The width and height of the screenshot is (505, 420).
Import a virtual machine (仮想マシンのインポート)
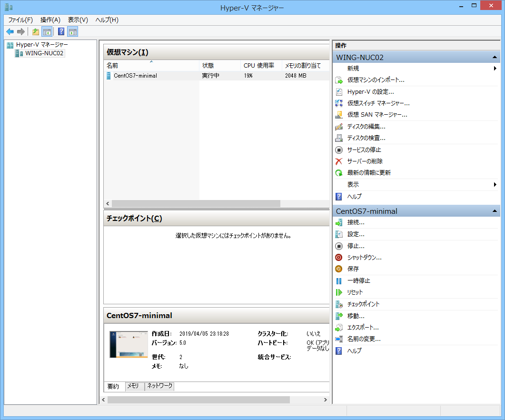pyautogui.click(x=376, y=80)
